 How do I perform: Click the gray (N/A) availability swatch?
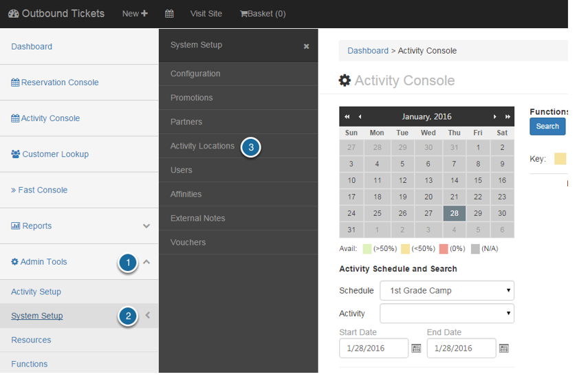click(x=475, y=249)
